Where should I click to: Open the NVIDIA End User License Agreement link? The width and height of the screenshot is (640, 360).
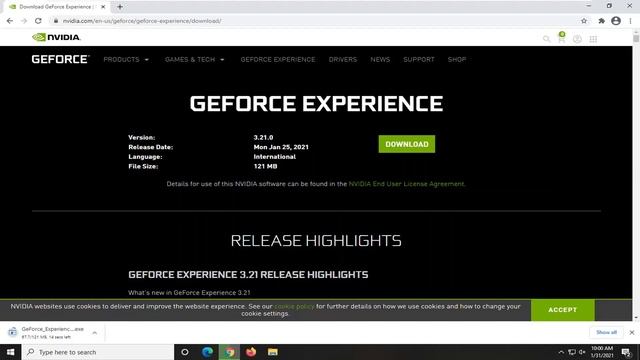tap(406, 184)
